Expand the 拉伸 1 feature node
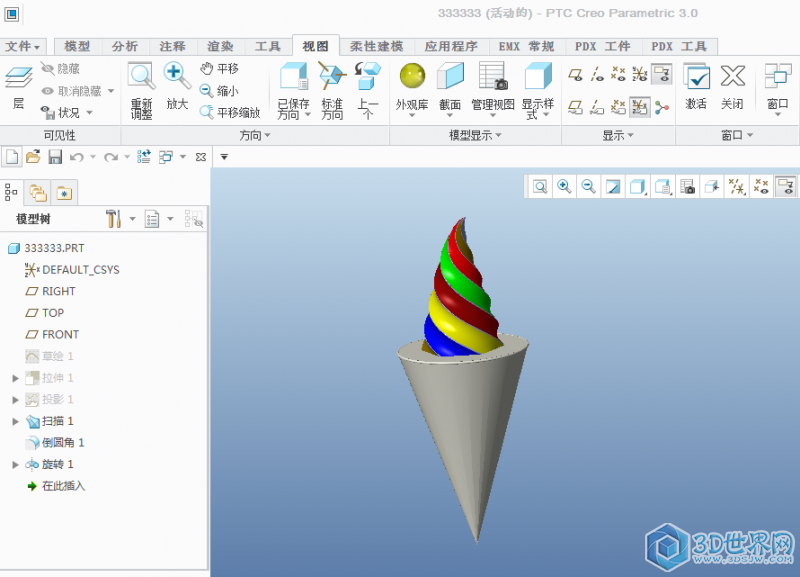The image size is (800, 577). 15,378
